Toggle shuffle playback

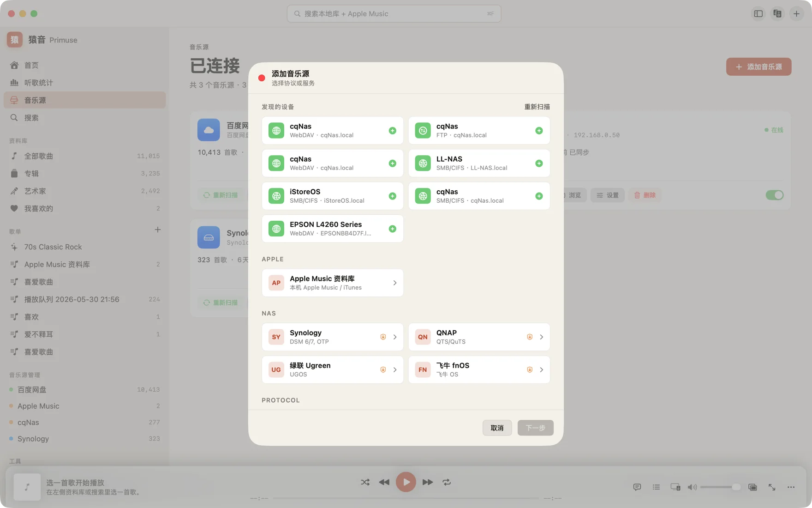[x=365, y=482]
